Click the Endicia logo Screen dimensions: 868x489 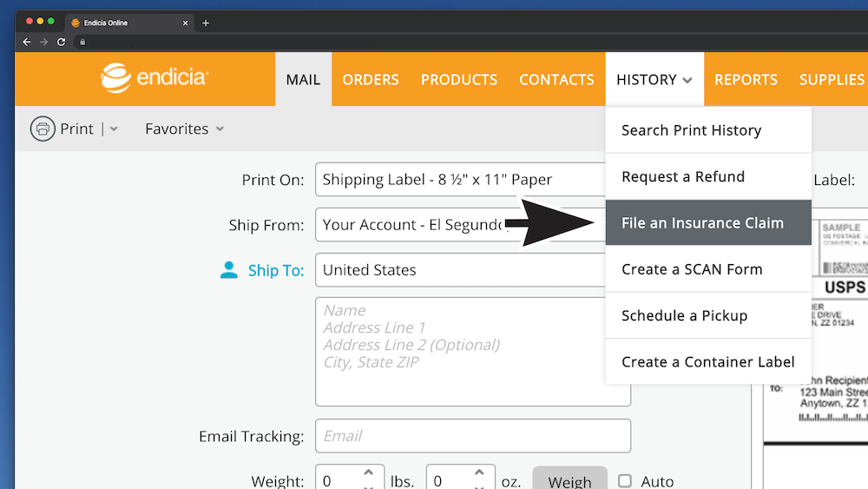pos(154,78)
